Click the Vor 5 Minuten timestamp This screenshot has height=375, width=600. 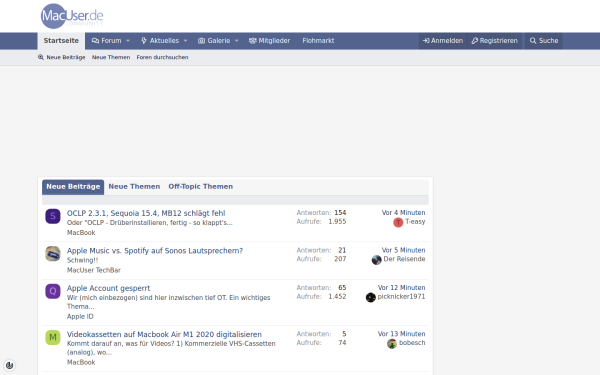point(403,250)
